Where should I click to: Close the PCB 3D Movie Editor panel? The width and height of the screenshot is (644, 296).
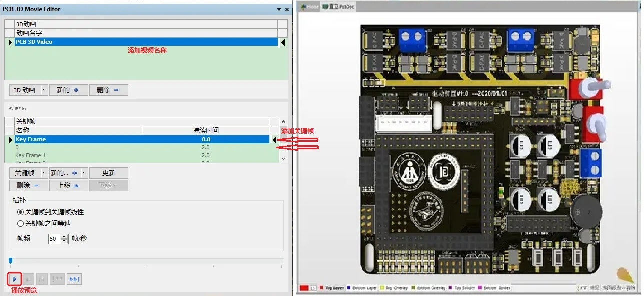click(287, 9)
